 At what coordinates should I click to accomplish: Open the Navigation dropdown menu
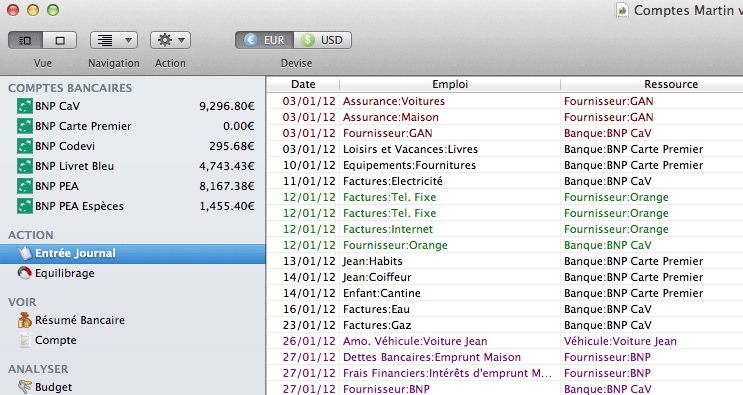point(114,40)
